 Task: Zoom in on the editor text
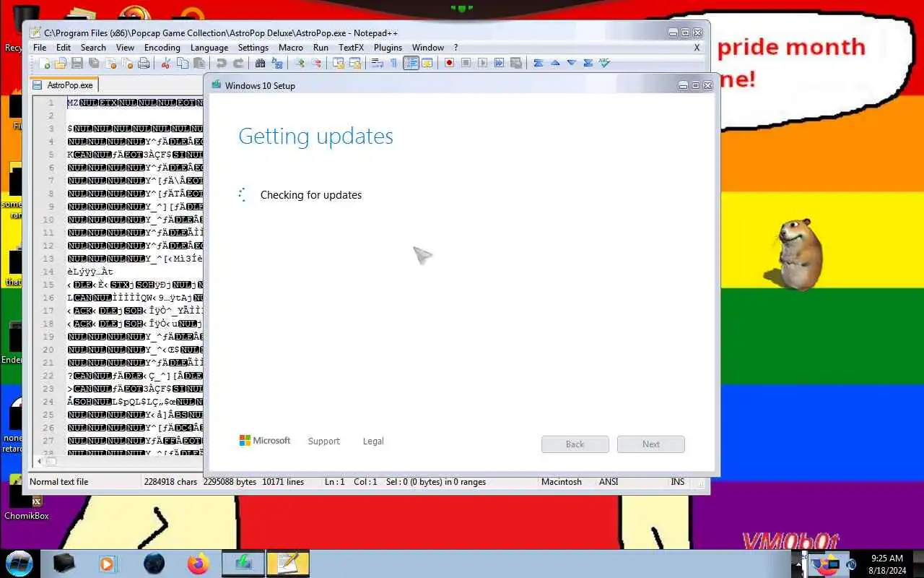tap(299, 63)
